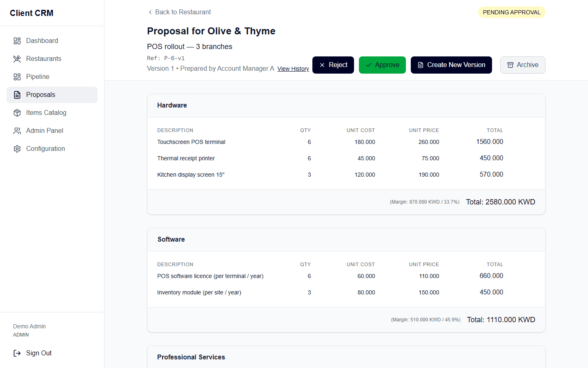Click Inventory module (per site / year)
This screenshot has height=368, width=588.
[x=199, y=292]
